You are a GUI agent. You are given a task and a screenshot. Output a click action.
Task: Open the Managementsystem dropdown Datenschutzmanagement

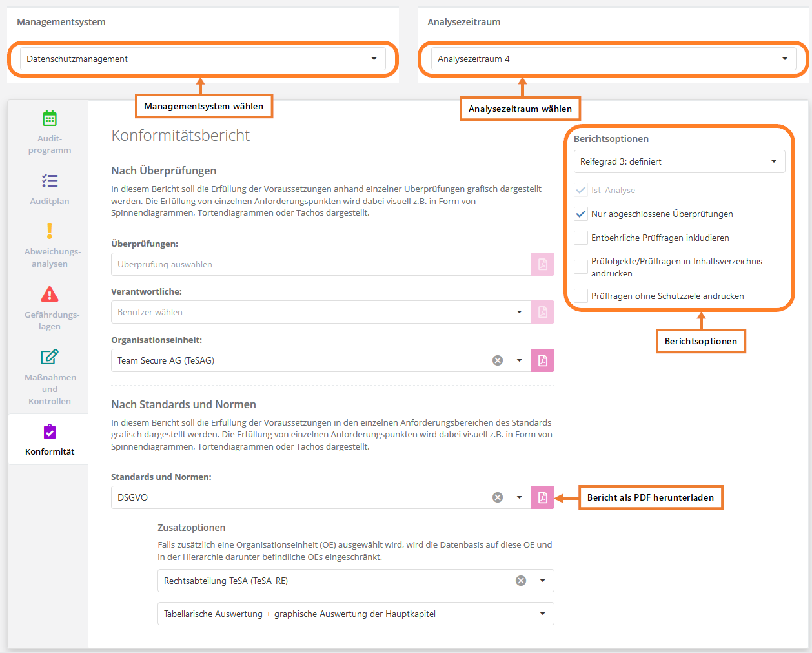[203, 59]
